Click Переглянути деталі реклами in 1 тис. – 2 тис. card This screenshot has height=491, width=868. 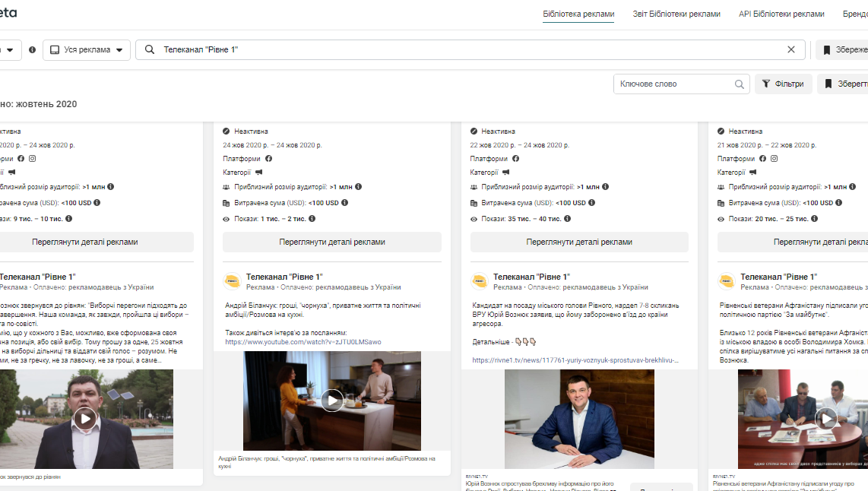[332, 242]
